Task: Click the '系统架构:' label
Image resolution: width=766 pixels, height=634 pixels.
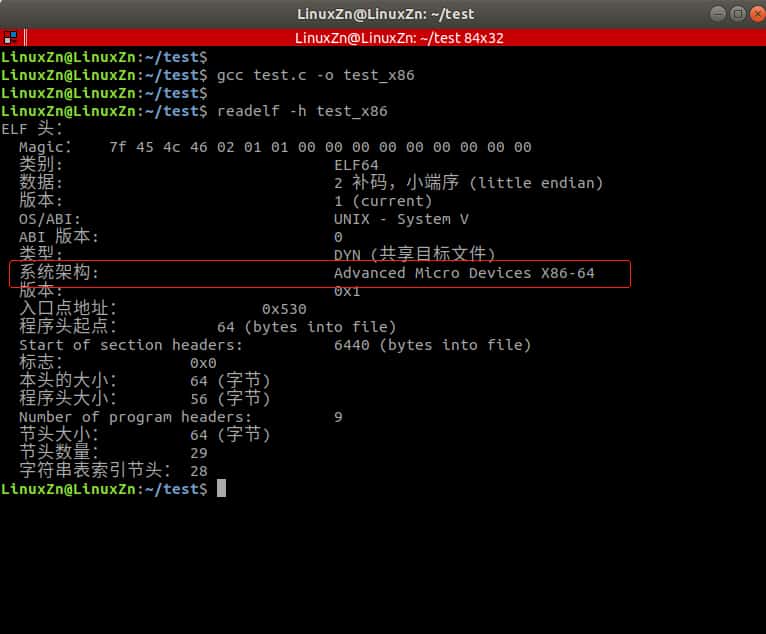Action: [x=59, y=273]
